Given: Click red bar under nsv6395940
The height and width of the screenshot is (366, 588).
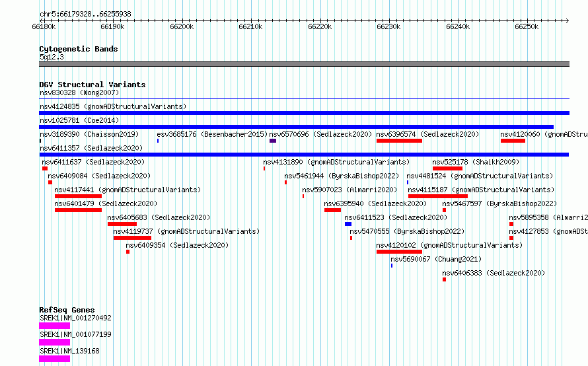Looking at the screenshot, I should [x=332, y=210].
